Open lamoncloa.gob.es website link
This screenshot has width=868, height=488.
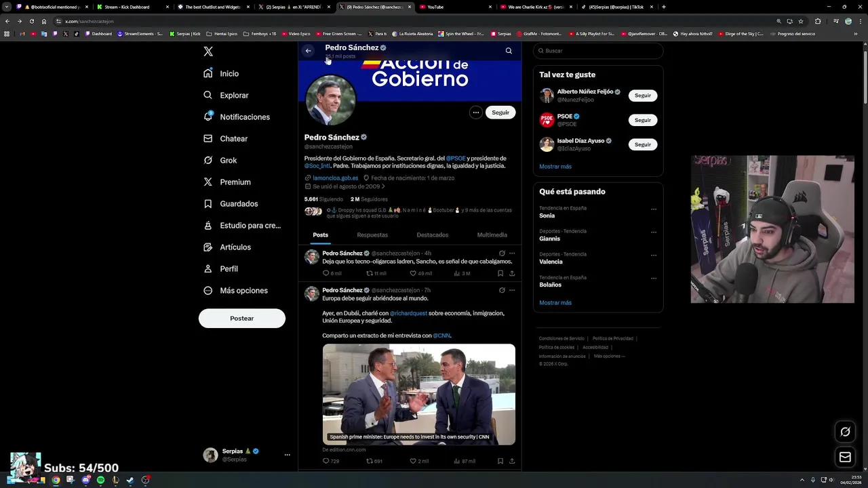pyautogui.click(x=335, y=178)
